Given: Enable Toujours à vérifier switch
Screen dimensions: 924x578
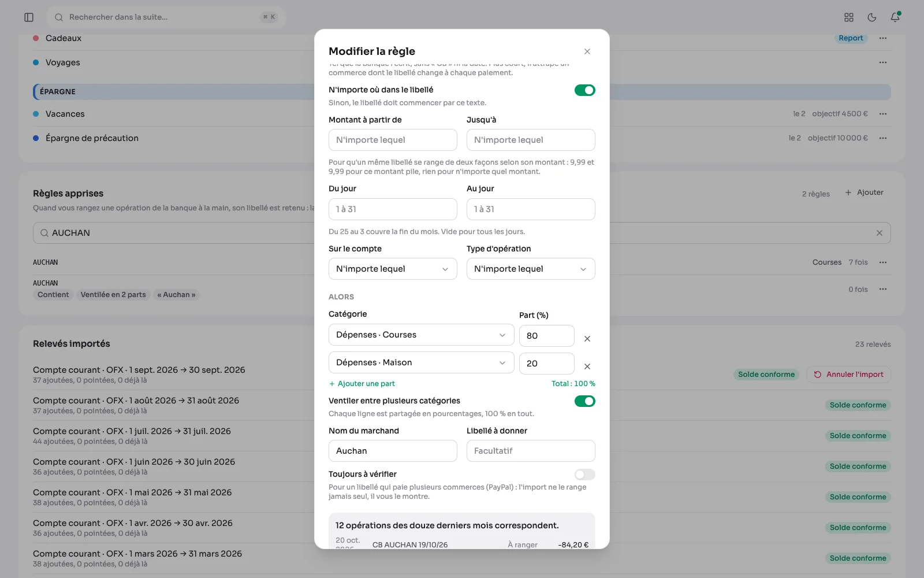Looking at the screenshot, I should point(584,475).
